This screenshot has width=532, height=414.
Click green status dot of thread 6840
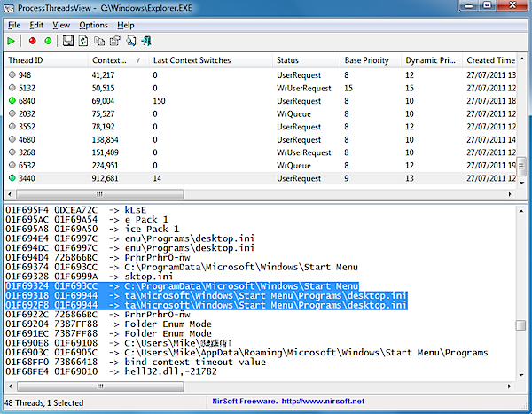click(12, 100)
